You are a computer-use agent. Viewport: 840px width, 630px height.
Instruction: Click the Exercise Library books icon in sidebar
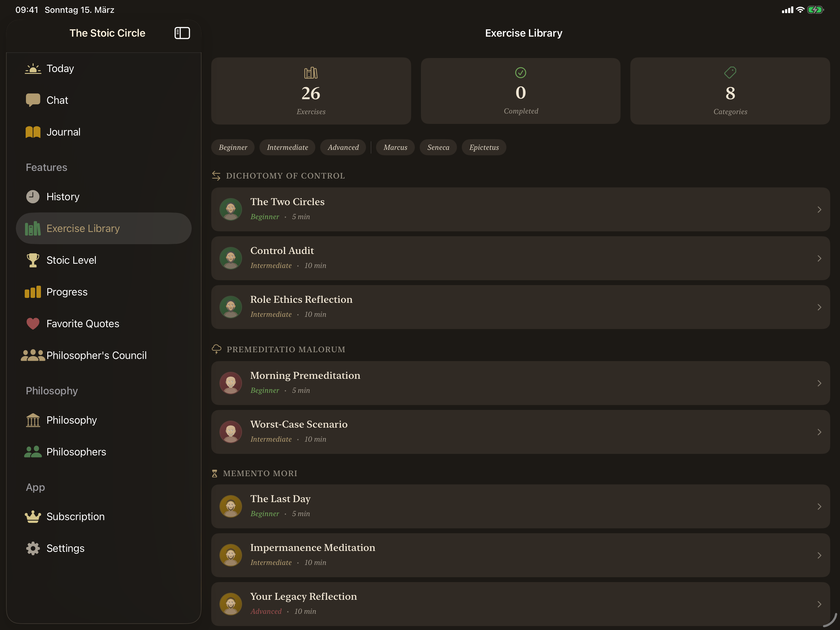(33, 229)
